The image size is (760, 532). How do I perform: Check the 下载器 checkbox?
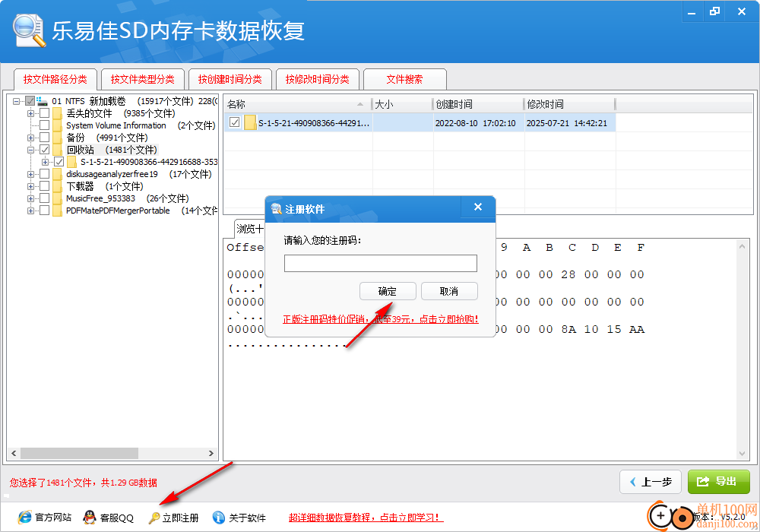click(45, 185)
